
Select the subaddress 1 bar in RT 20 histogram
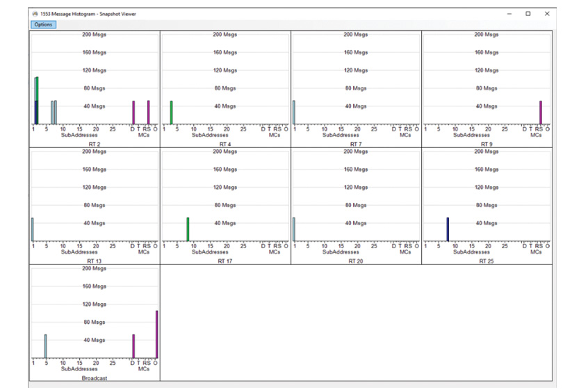(294, 229)
